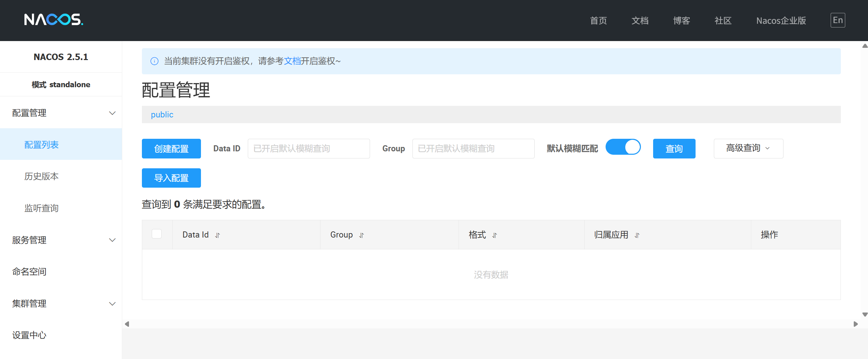Focus the Group search field
The image size is (868, 359).
pos(474,149)
